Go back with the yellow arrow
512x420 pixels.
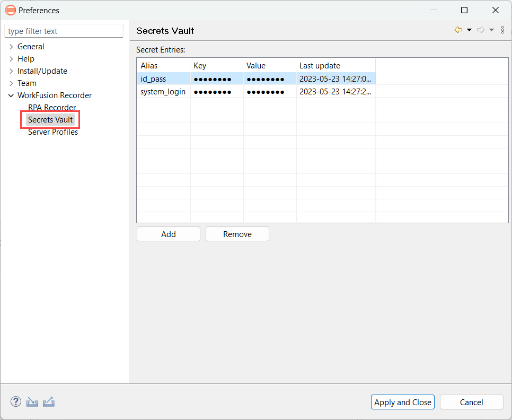coord(458,30)
